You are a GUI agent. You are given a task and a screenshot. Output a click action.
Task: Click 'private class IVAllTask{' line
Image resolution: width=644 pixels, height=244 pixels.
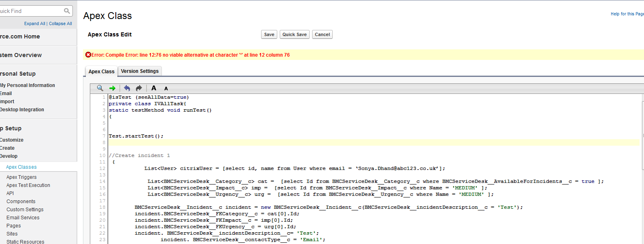click(147, 104)
